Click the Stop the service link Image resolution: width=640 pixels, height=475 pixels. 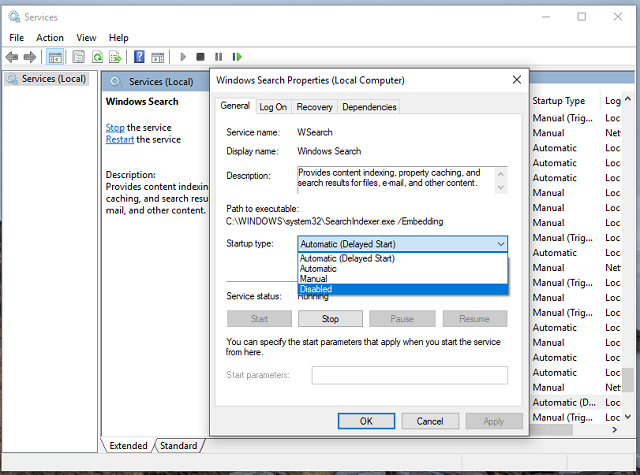(x=115, y=128)
